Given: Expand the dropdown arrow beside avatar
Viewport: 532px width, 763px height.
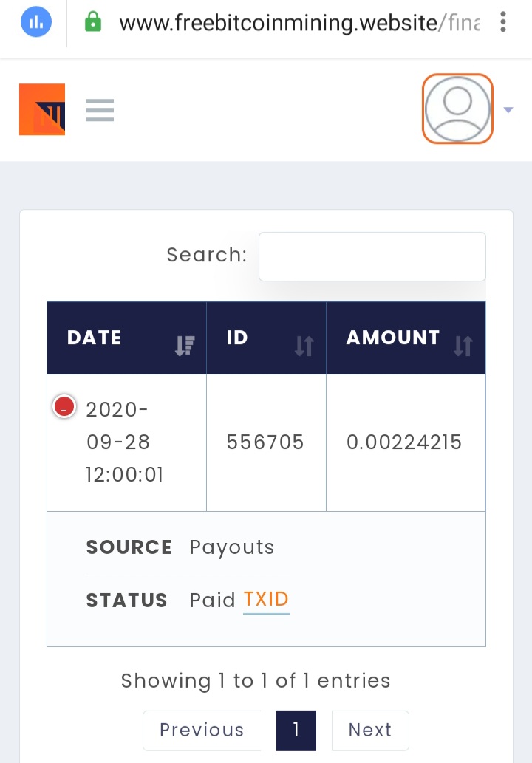Looking at the screenshot, I should pos(508,110).
